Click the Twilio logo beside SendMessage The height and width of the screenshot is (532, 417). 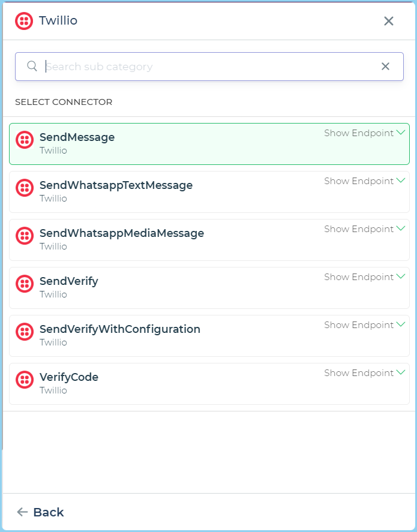click(x=25, y=140)
